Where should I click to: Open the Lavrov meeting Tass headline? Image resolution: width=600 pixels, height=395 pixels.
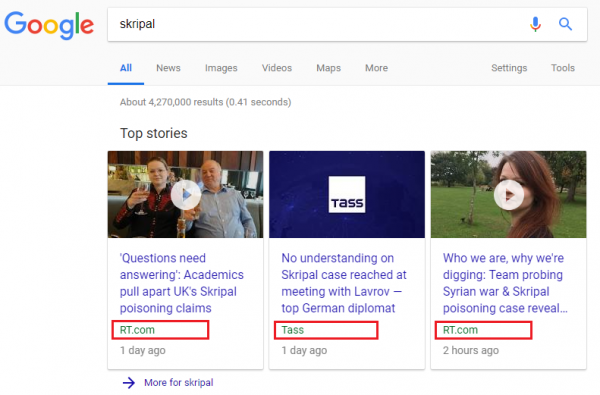tap(344, 283)
